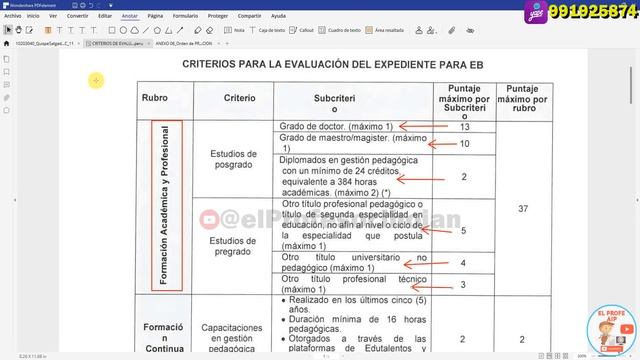640x360 pixels.
Task: Switch to the 10203040_QuispeSalgad document tab
Action: point(44,43)
